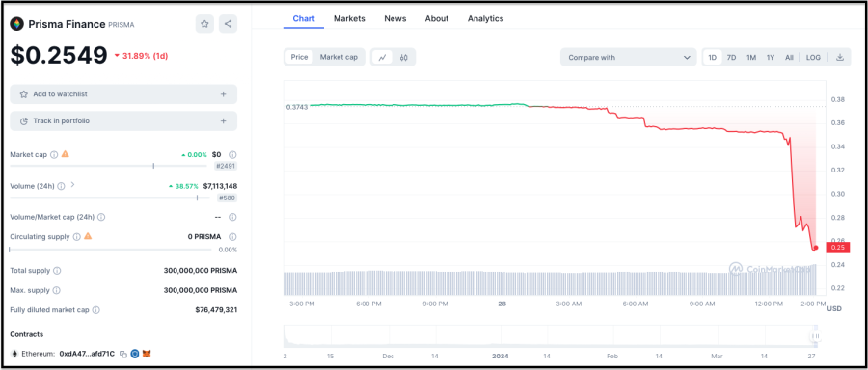Click the MetaMask fox icon

(x=147, y=354)
